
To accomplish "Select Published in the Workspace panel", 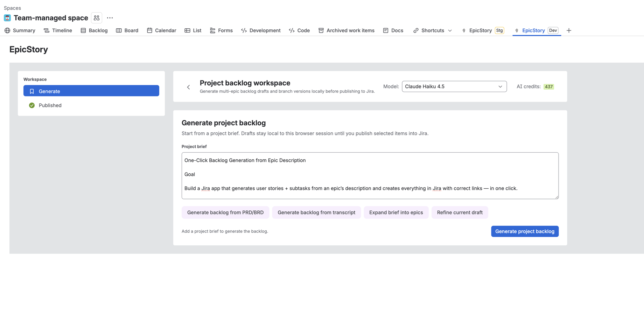I will point(91,105).
